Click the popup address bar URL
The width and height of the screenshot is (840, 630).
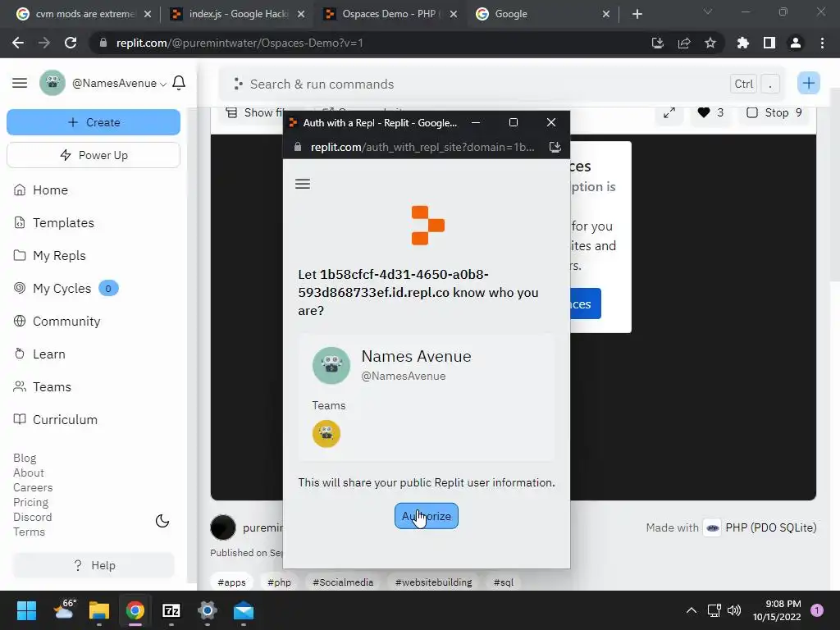[422, 147]
